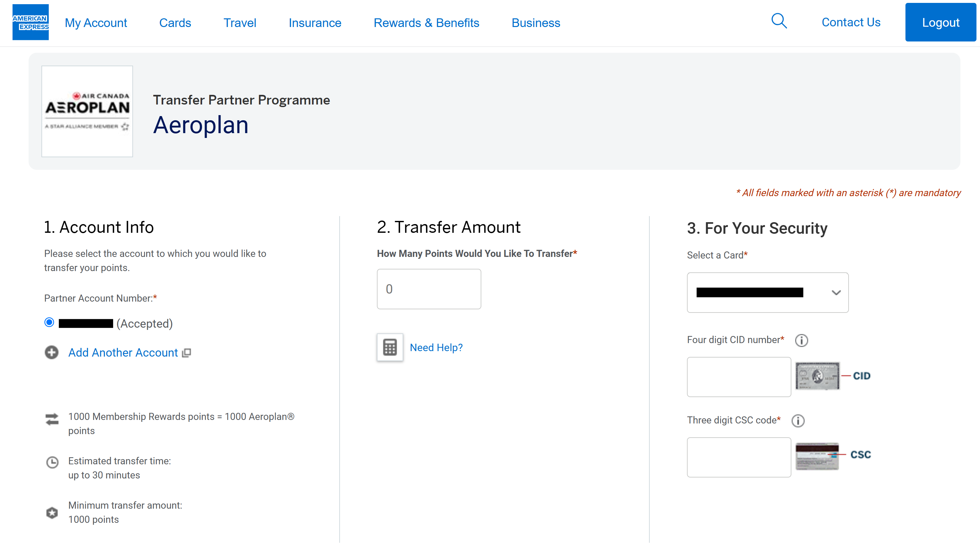This screenshot has width=980, height=545.
Task: Show info for four digit CID number
Action: coord(801,340)
